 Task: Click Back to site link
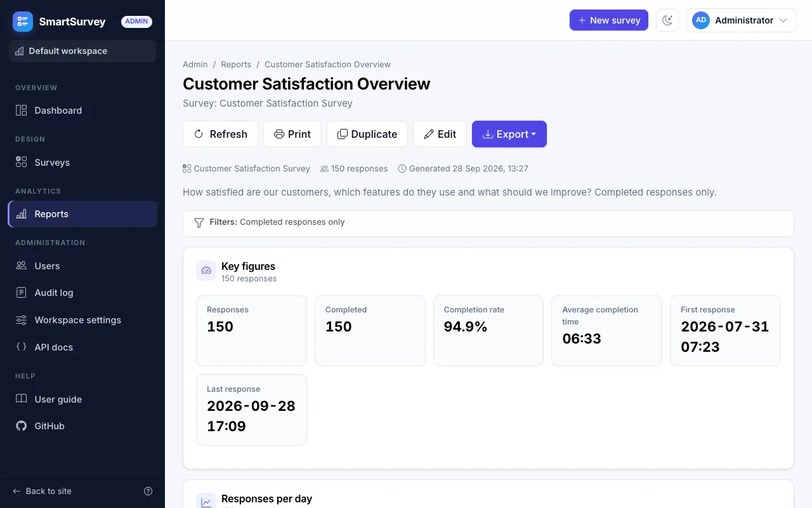[43, 491]
